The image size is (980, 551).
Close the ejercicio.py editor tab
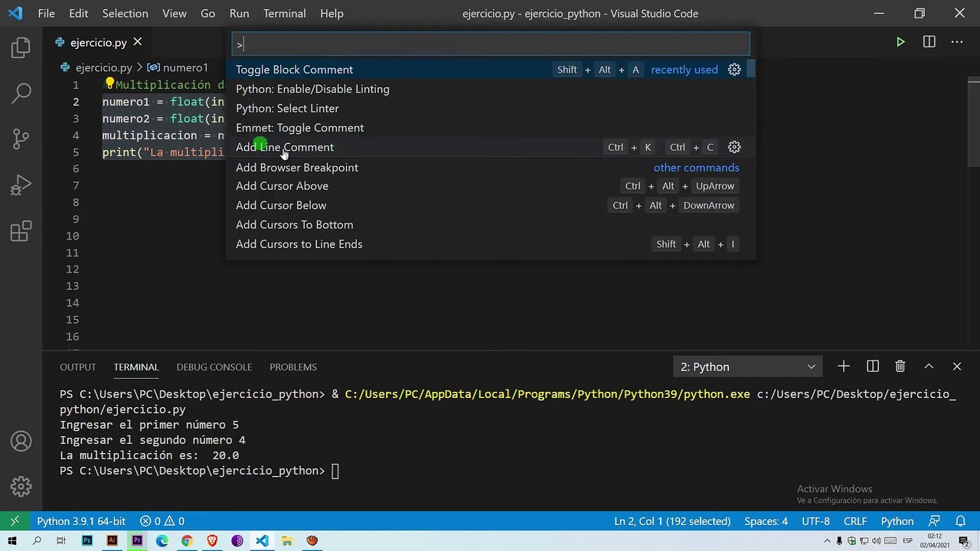click(x=138, y=42)
